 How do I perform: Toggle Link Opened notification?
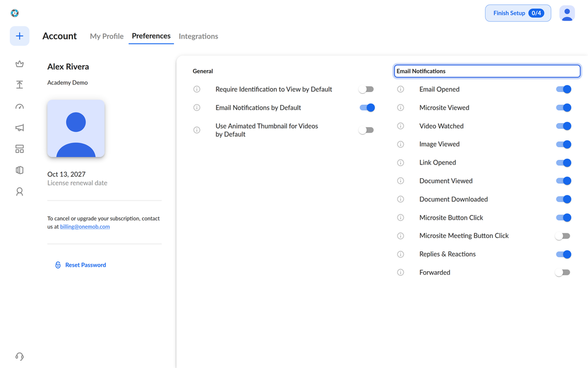(x=563, y=163)
